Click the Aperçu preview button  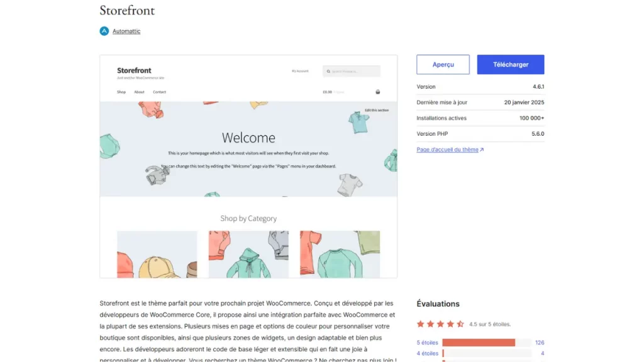(x=443, y=65)
